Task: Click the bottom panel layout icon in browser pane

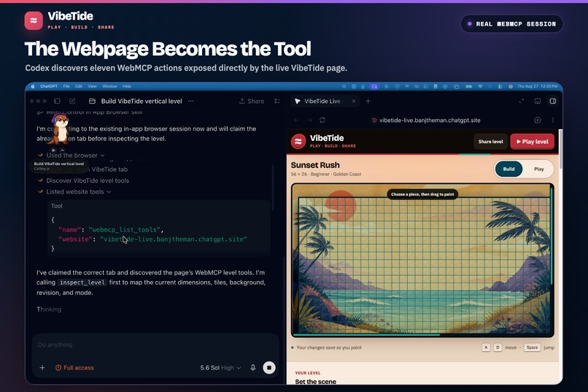Action: point(538,101)
